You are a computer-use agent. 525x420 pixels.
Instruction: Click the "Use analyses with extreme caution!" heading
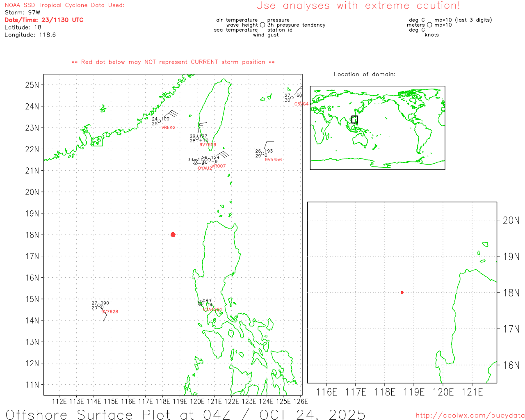[358, 6]
